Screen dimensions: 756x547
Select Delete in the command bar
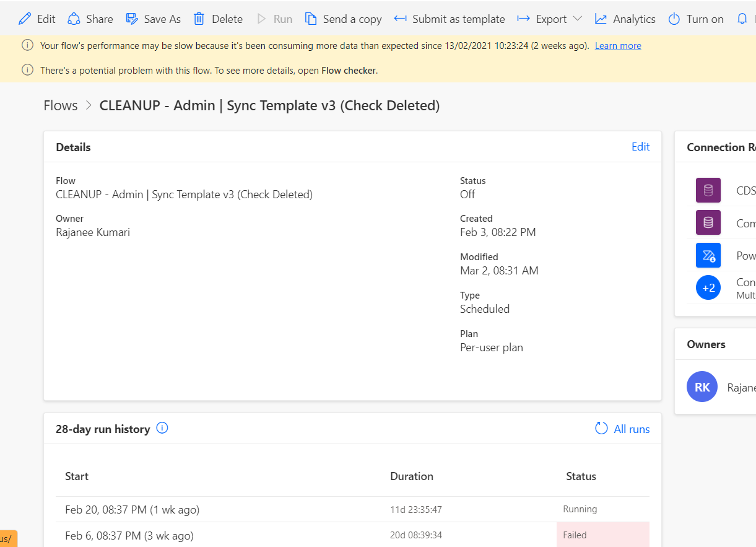tap(218, 19)
